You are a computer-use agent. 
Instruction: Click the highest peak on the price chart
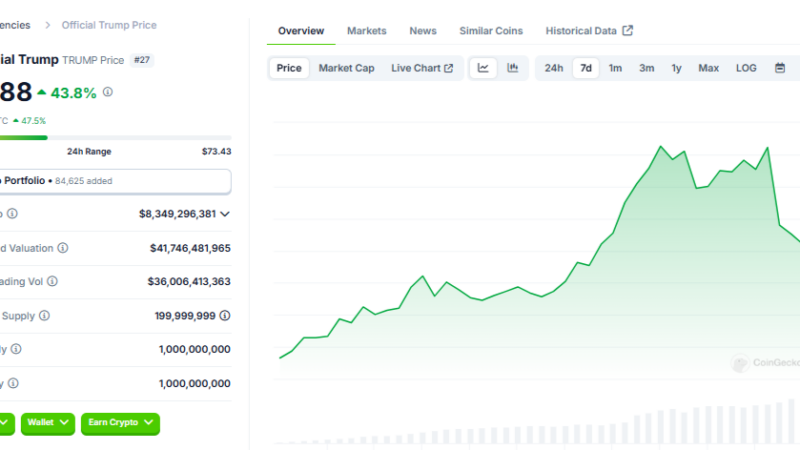click(x=661, y=146)
